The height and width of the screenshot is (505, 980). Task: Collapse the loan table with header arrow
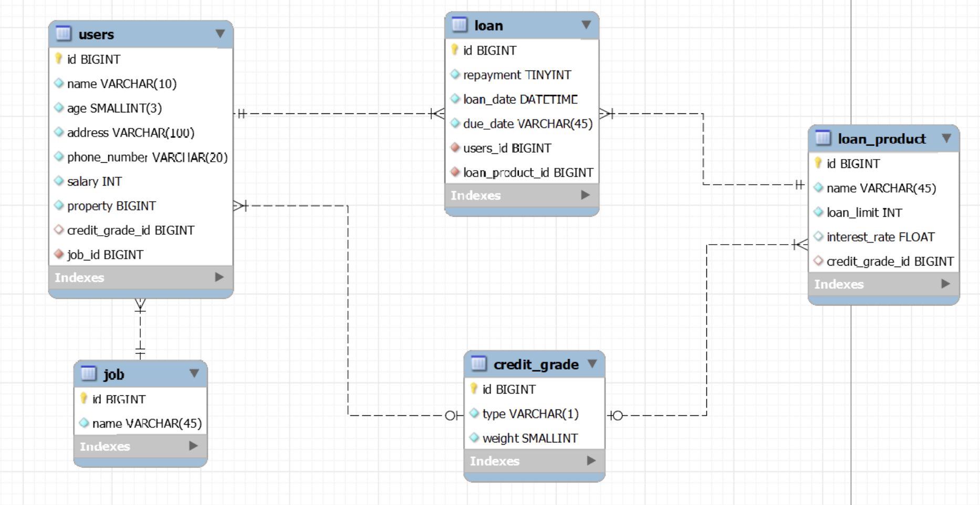[x=586, y=25]
